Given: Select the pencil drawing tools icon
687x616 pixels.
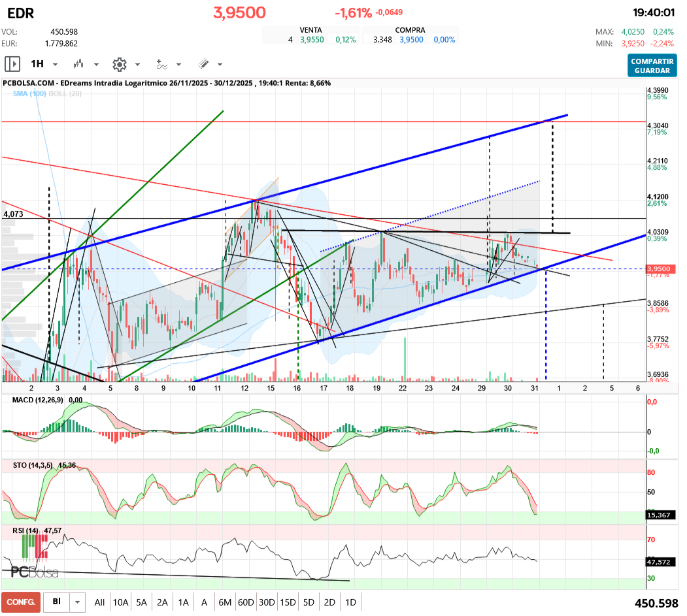Looking at the screenshot, I should point(203,65).
